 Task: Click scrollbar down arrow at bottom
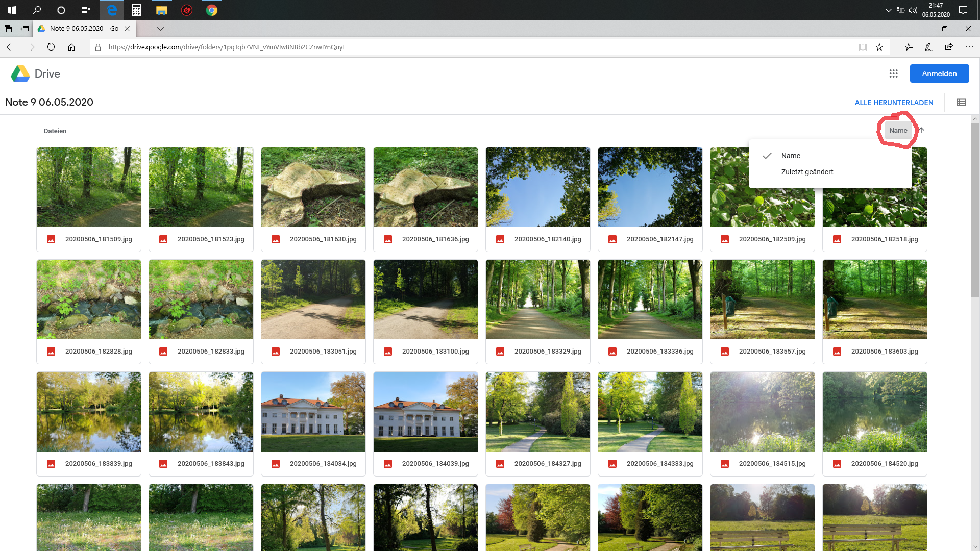pyautogui.click(x=975, y=547)
